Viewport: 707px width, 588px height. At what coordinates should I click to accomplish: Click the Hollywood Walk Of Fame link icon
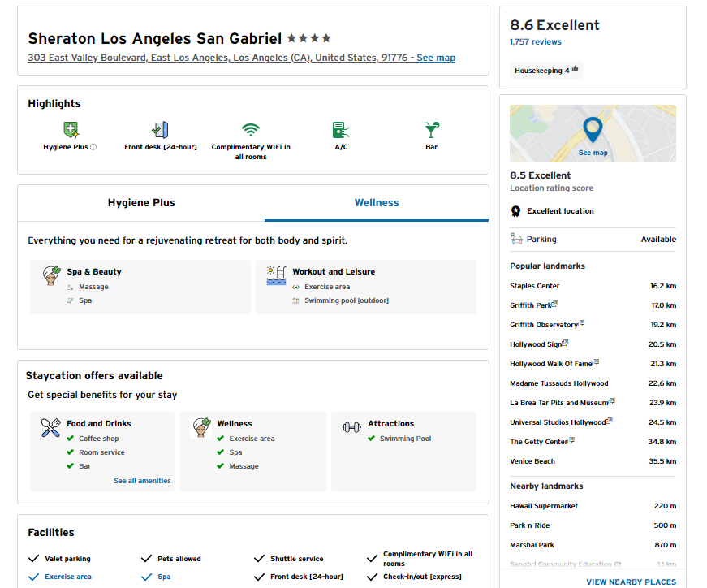coord(596,362)
